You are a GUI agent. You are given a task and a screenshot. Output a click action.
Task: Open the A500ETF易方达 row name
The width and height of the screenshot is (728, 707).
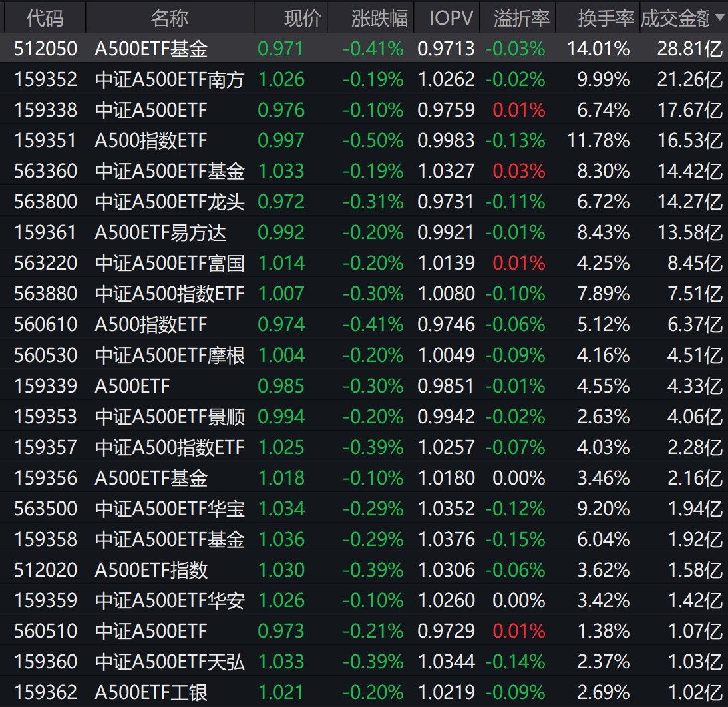pos(160,233)
